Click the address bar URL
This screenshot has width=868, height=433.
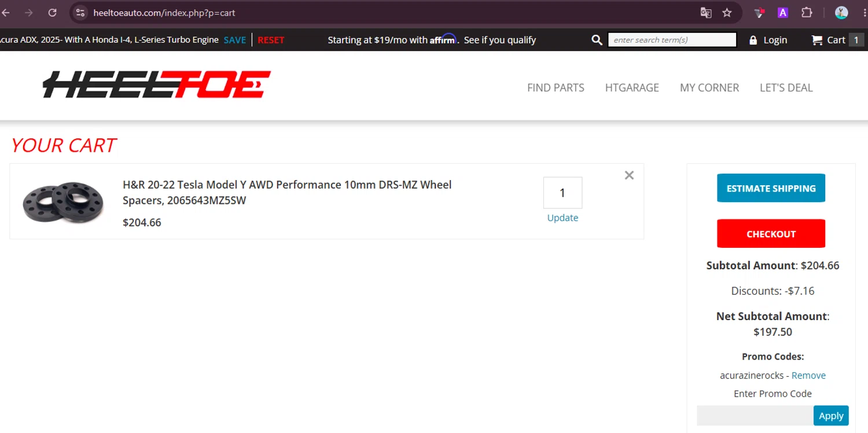click(x=164, y=13)
